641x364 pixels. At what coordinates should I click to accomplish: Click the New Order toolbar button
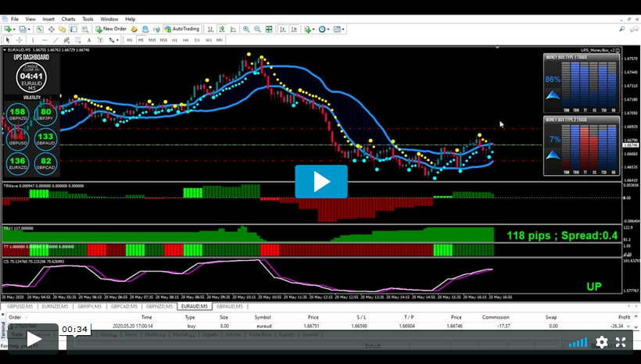pyautogui.click(x=111, y=29)
